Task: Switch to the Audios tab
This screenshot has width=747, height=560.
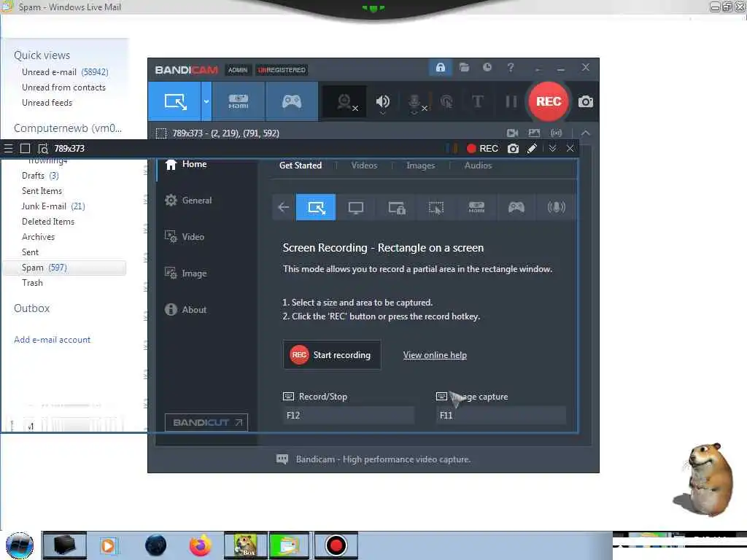Action: 478,166
